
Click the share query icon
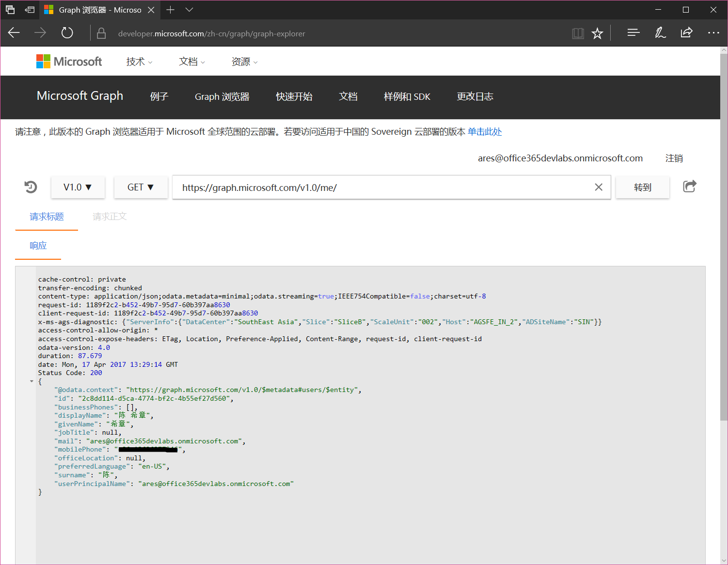coord(689,187)
